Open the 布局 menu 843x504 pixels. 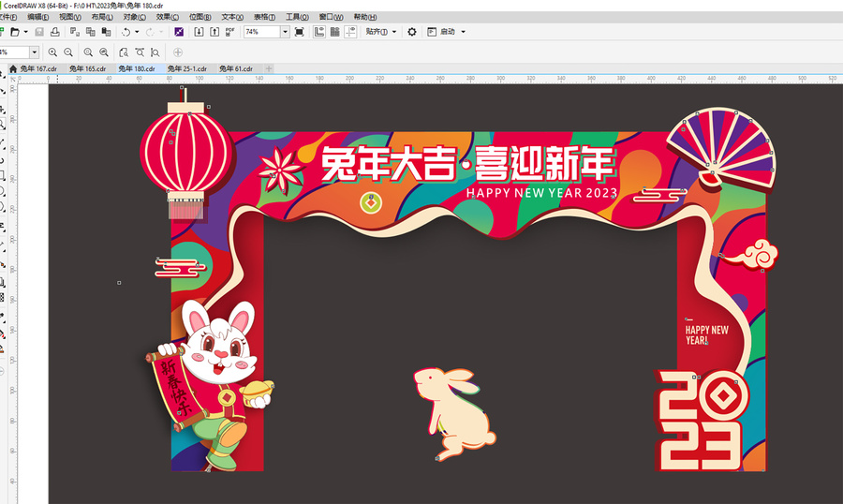[x=102, y=17]
